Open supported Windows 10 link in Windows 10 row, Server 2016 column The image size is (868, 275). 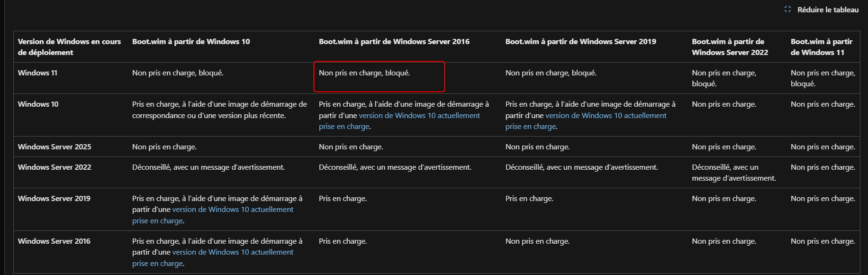pyautogui.click(x=399, y=121)
